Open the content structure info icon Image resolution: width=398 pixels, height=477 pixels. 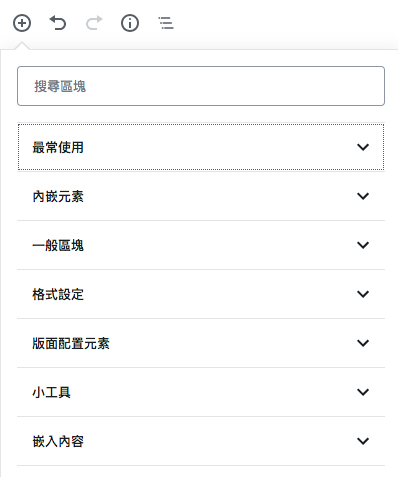(130, 23)
